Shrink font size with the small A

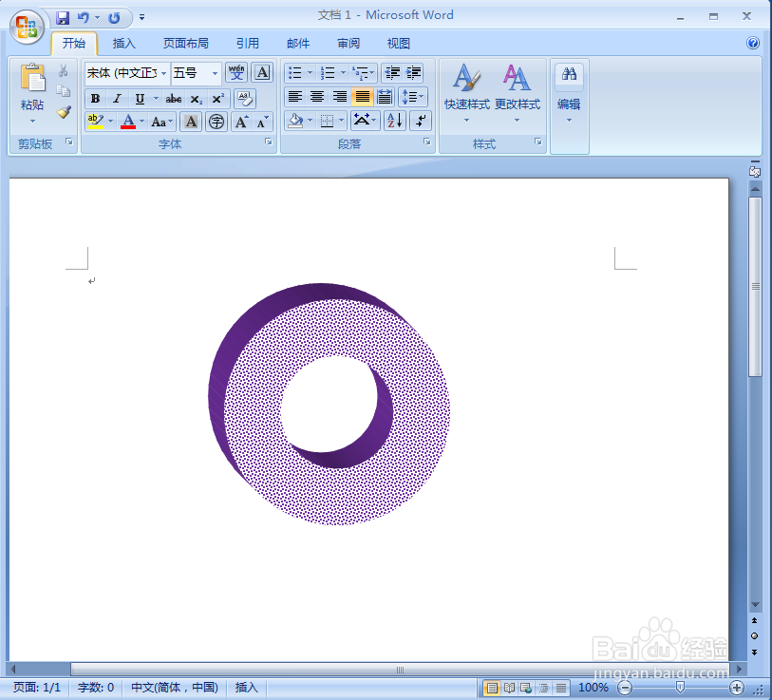pos(262,122)
